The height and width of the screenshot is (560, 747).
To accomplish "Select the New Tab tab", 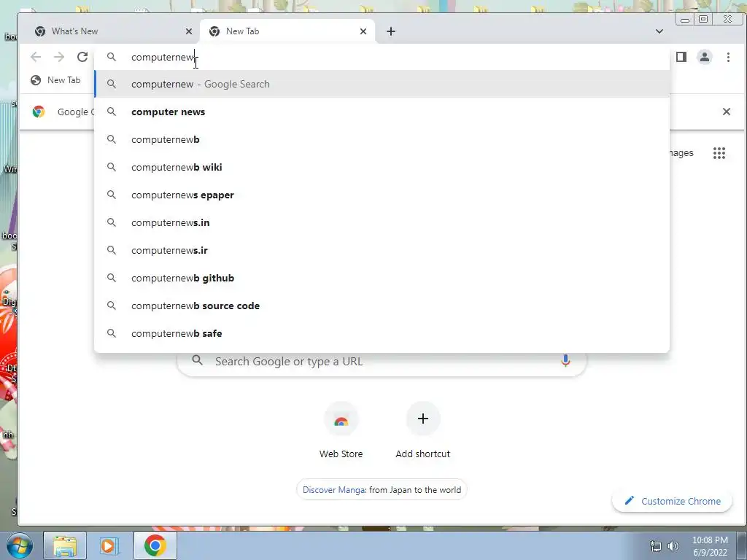I will (x=287, y=31).
